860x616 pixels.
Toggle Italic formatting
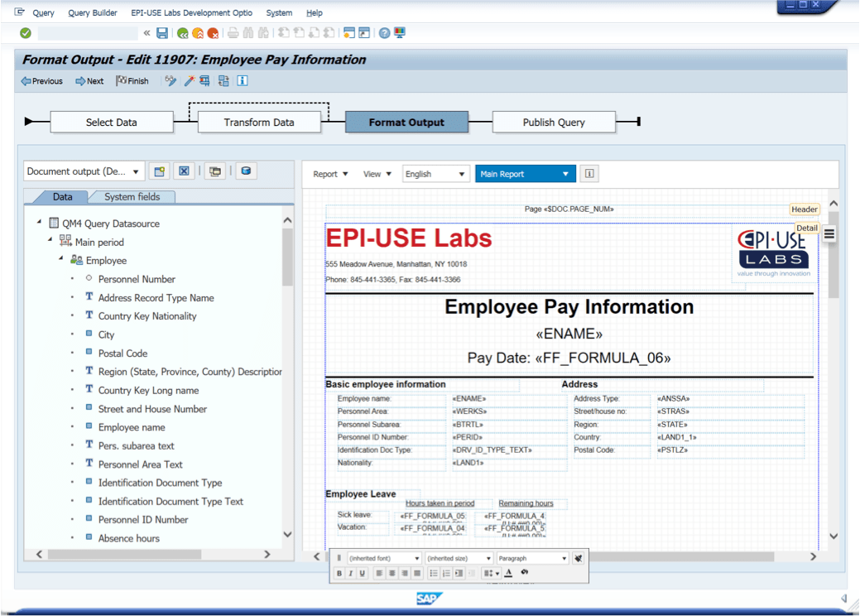tap(350, 573)
